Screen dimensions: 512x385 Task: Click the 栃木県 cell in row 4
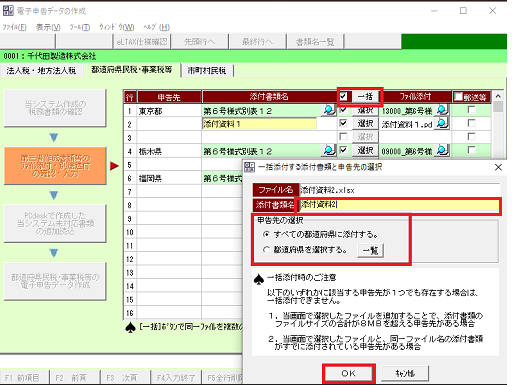click(169, 151)
